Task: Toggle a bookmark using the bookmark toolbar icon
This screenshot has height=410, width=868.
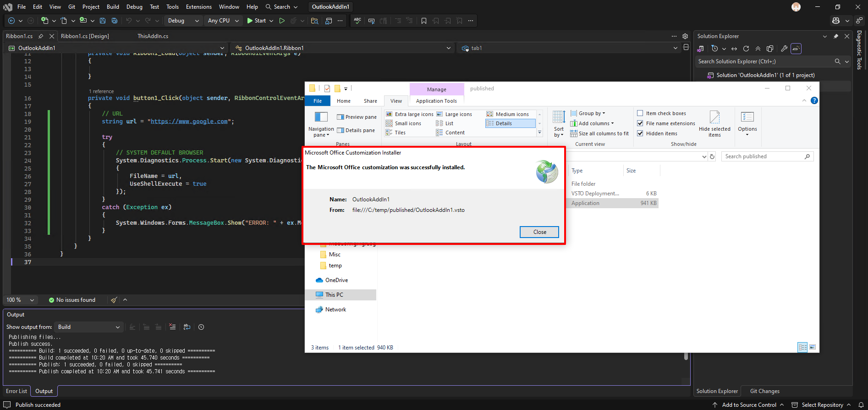Action: [424, 21]
